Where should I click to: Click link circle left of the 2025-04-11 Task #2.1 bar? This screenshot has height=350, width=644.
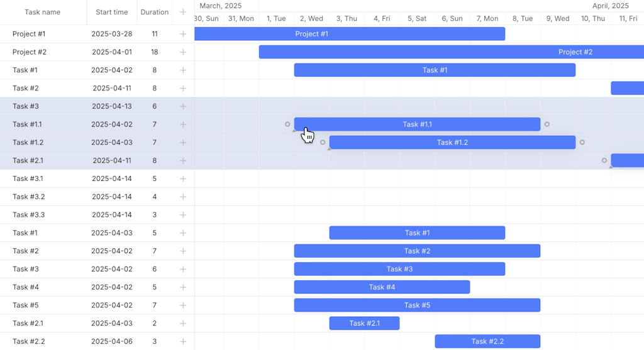[x=604, y=160]
